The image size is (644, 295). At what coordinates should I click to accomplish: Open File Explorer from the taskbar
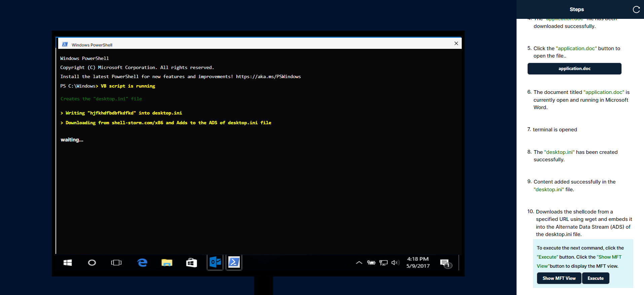pyautogui.click(x=167, y=263)
